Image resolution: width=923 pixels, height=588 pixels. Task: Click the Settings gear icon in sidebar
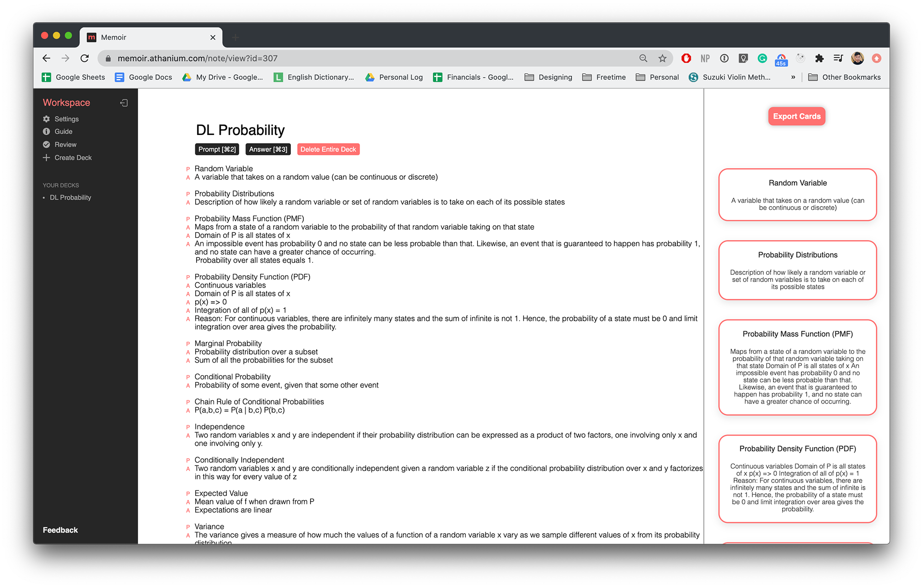point(47,119)
